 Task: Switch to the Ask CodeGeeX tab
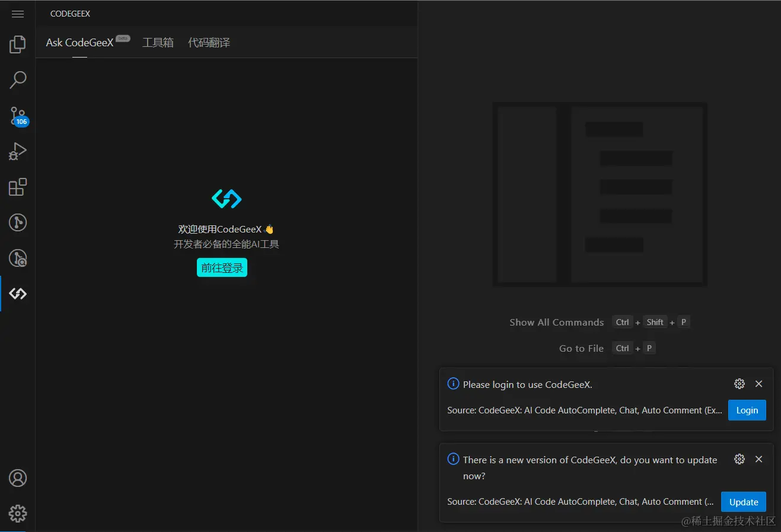click(x=79, y=43)
